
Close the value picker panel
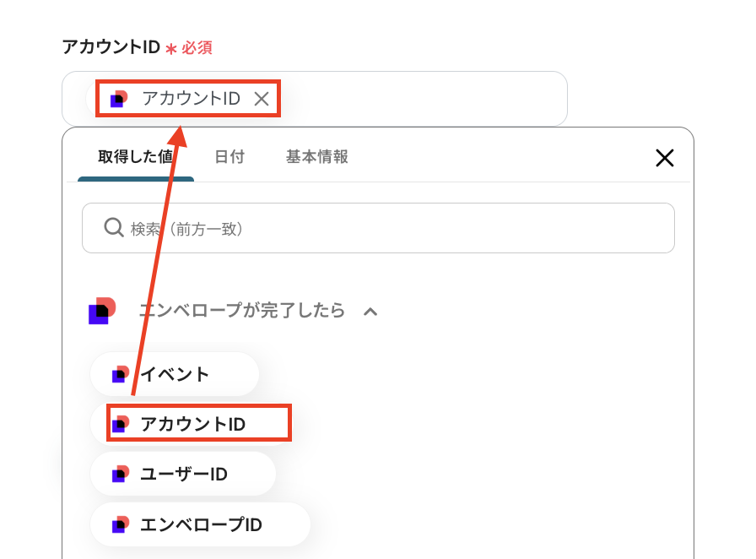point(665,158)
